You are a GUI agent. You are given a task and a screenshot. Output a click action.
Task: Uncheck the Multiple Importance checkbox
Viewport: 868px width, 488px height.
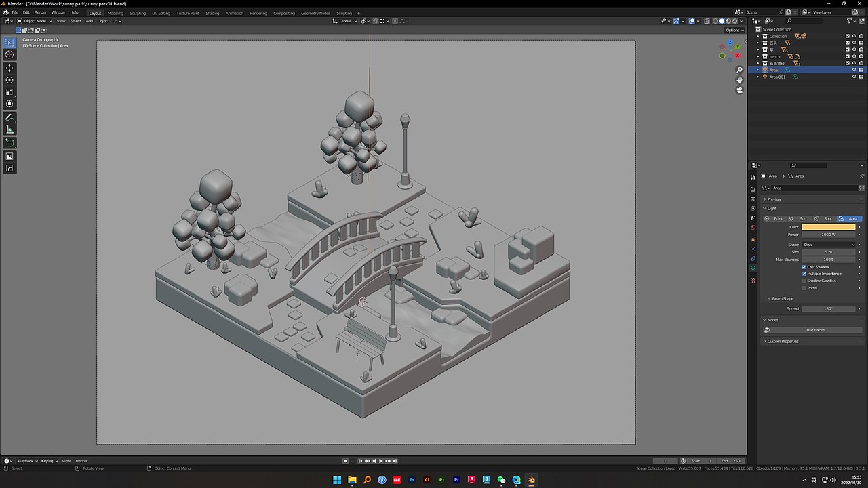tap(804, 274)
